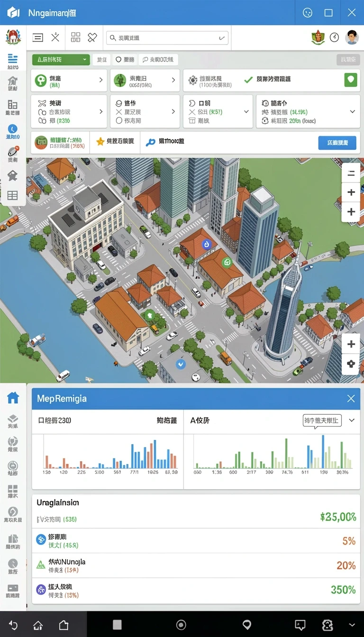Select the blue stacked-lines icon in left sidebar

coord(13,59)
